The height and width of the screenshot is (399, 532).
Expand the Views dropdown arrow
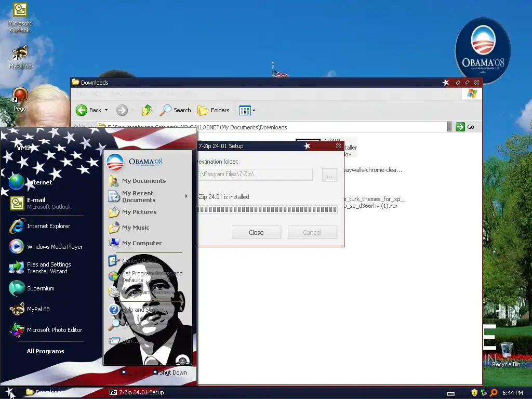pyautogui.click(x=254, y=110)
